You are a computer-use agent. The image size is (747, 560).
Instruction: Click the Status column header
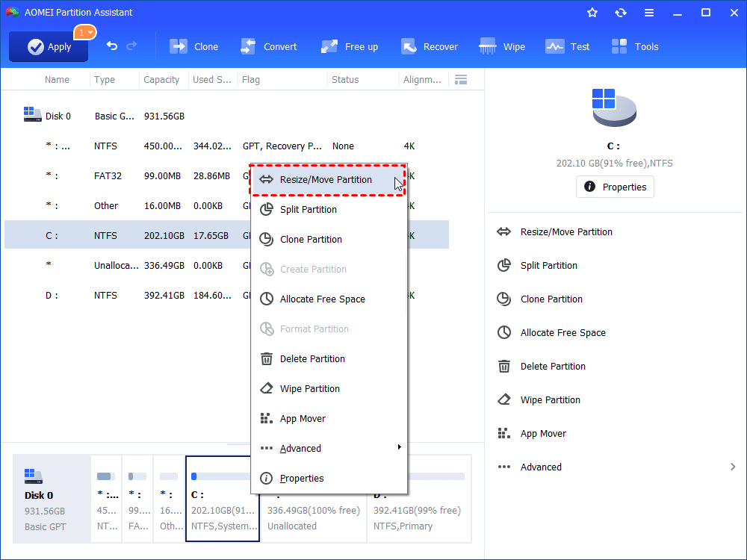(x=345, y=80)
